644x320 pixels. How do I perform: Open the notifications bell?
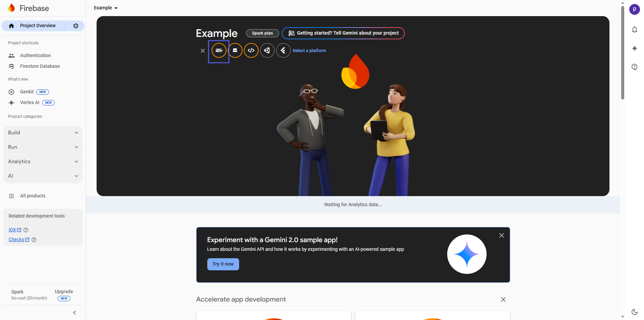[x=634, y=30]
